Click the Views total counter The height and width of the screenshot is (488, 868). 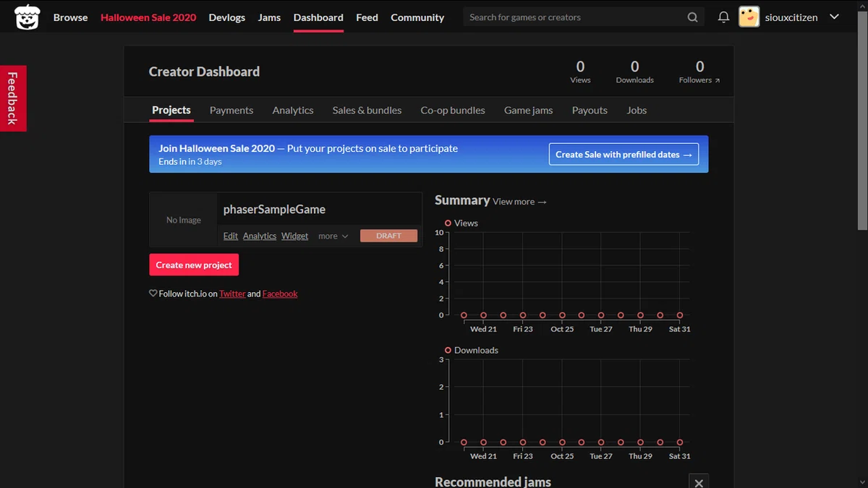point(580,72)
